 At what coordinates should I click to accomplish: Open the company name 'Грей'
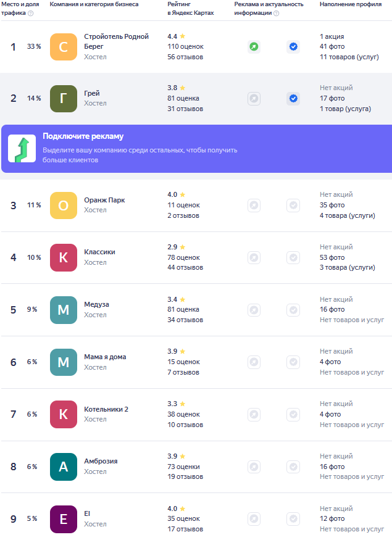92,93
